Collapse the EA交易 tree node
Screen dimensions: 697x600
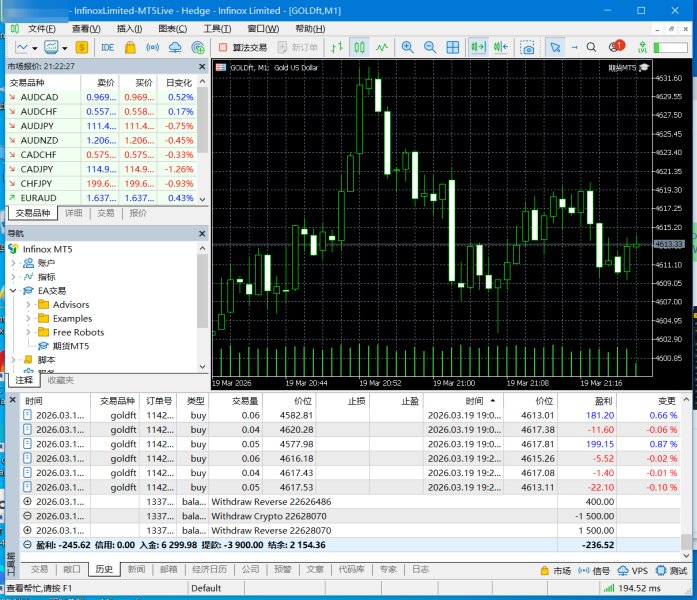[14, 290]
